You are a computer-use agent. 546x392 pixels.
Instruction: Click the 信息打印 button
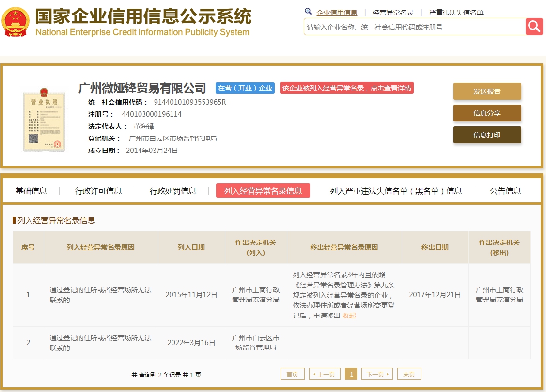487,135
